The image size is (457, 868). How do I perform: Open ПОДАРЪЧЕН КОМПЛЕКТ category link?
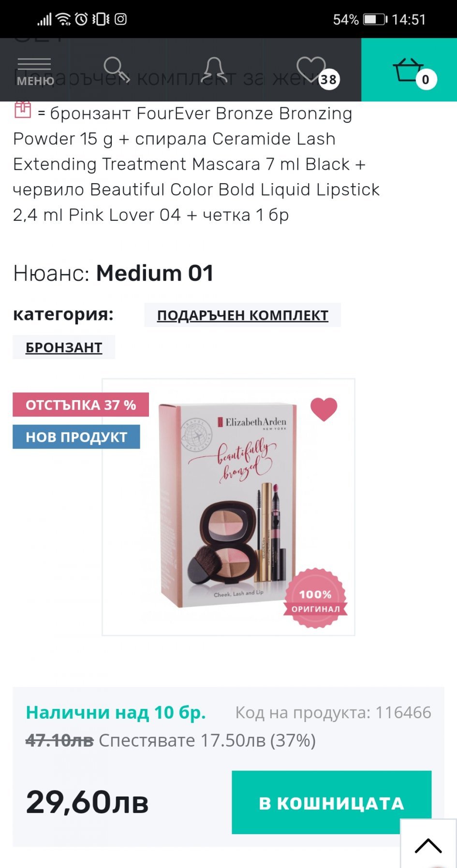242,315
